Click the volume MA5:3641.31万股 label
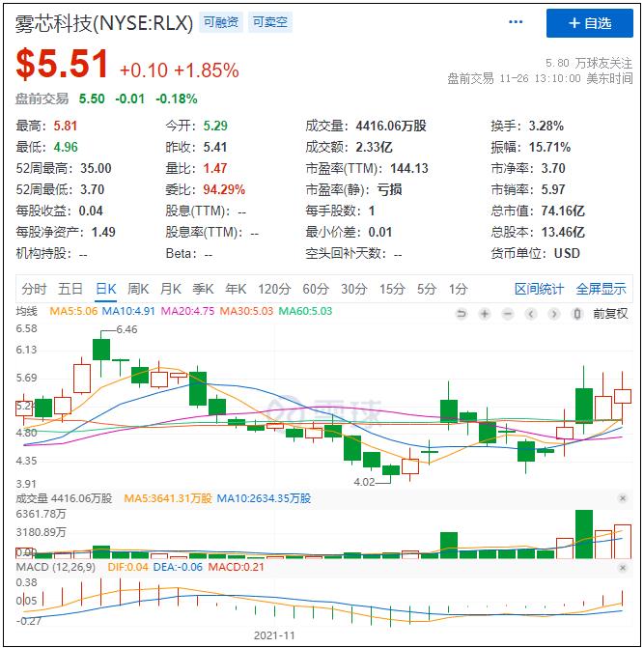Screen dimensions: 644x648 click(x=168, y=498)
